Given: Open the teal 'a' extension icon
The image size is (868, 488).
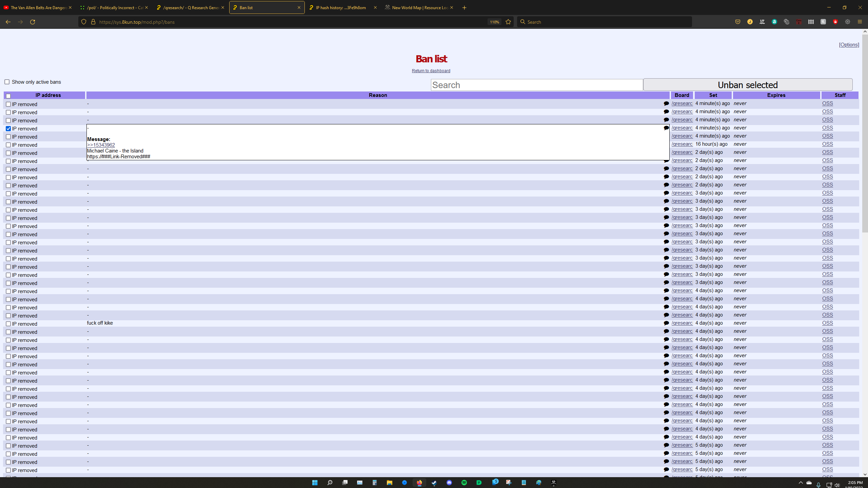Looking at the screenshot, I should tap(774, 22).
